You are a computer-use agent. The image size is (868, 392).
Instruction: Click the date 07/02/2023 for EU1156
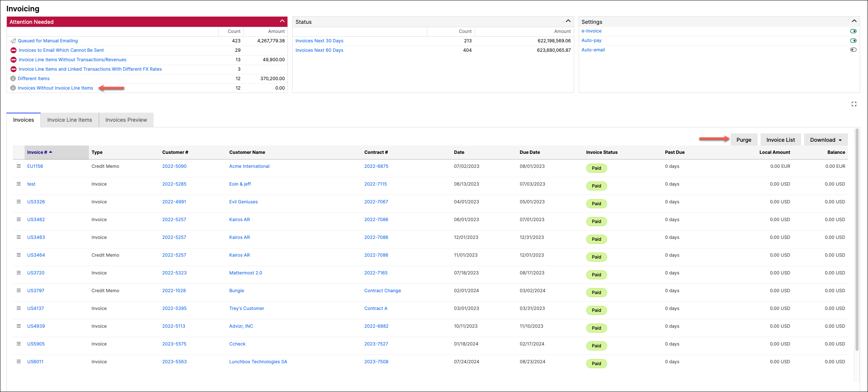[466, 166]
